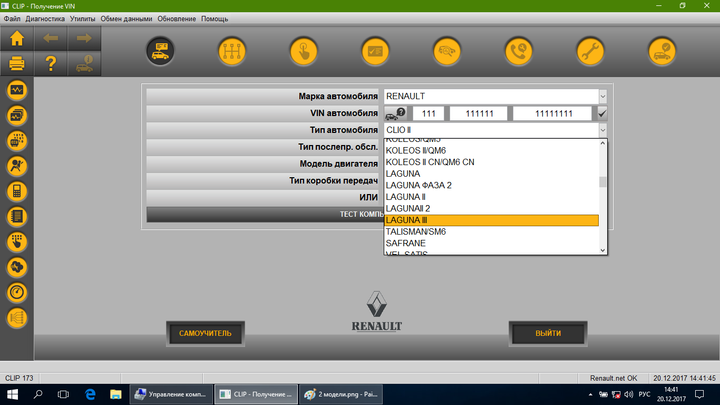
Task: Click the middle VIN field 111111
Action: 479,113
